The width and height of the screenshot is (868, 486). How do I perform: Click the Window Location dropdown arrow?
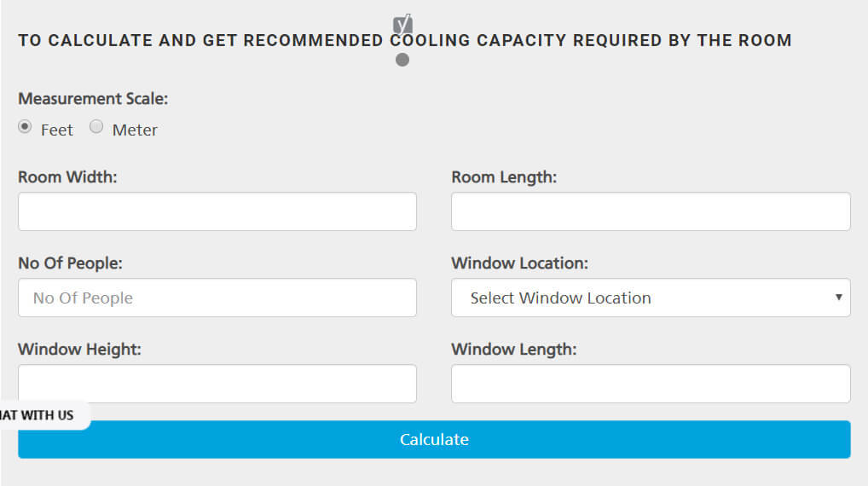click(838, 298)
